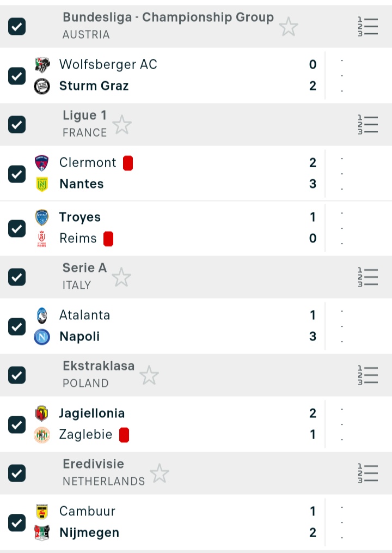Add Ekstraklasa to favorites with star
392x553 pixels.
pos(149,375)
